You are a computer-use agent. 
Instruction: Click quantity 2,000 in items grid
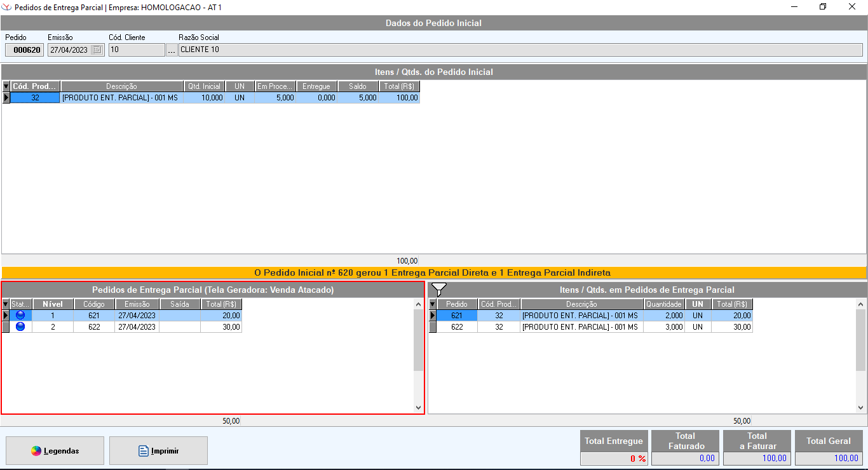(664, 315)
